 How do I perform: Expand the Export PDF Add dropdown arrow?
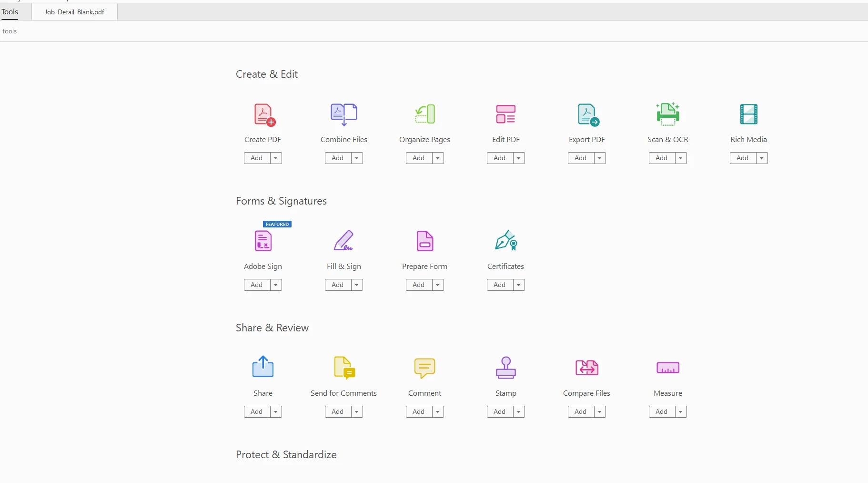600,158
